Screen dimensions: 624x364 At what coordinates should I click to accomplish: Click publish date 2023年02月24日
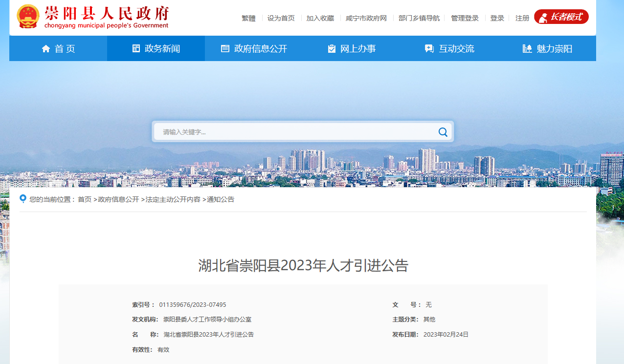(446, 335)
